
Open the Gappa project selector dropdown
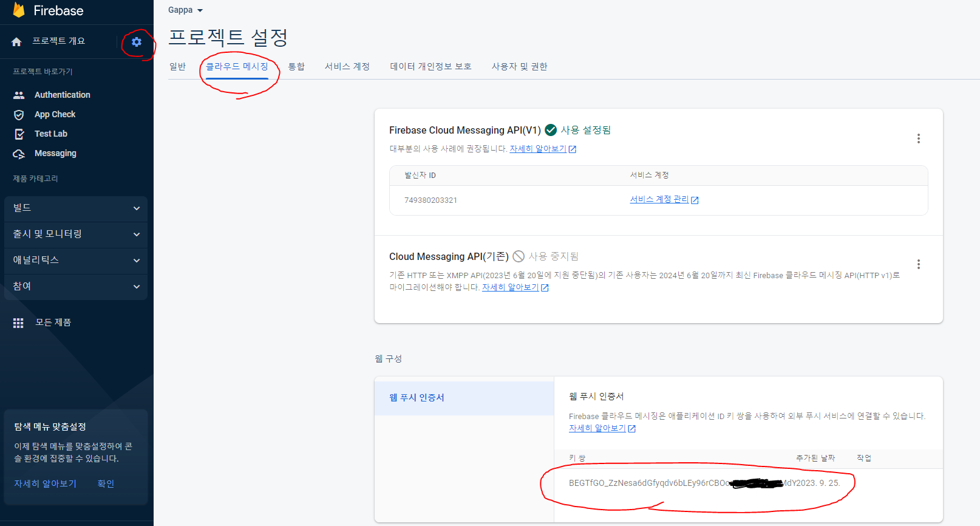coord(186,10)
